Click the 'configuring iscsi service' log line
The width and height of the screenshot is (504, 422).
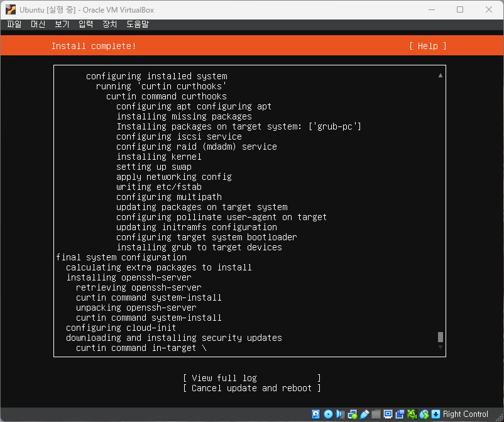tap(178, 136)
